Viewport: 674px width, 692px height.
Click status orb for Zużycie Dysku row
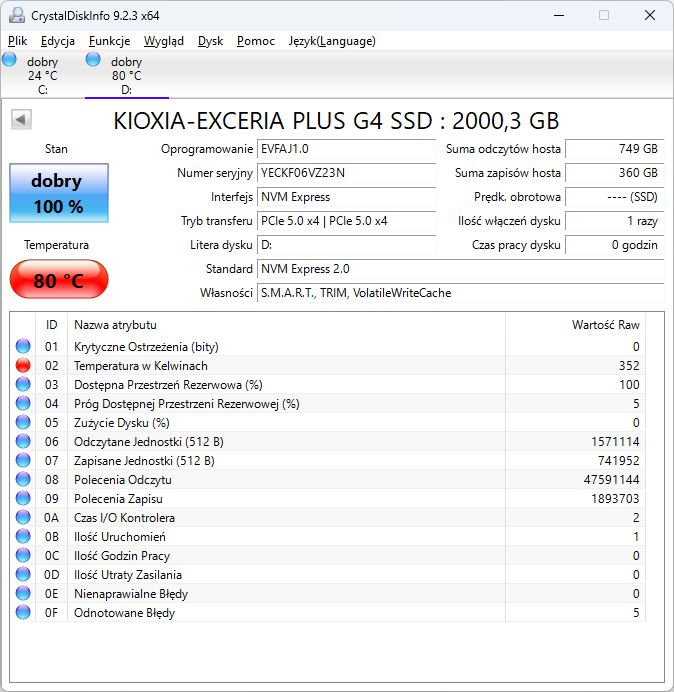point(23,422)
